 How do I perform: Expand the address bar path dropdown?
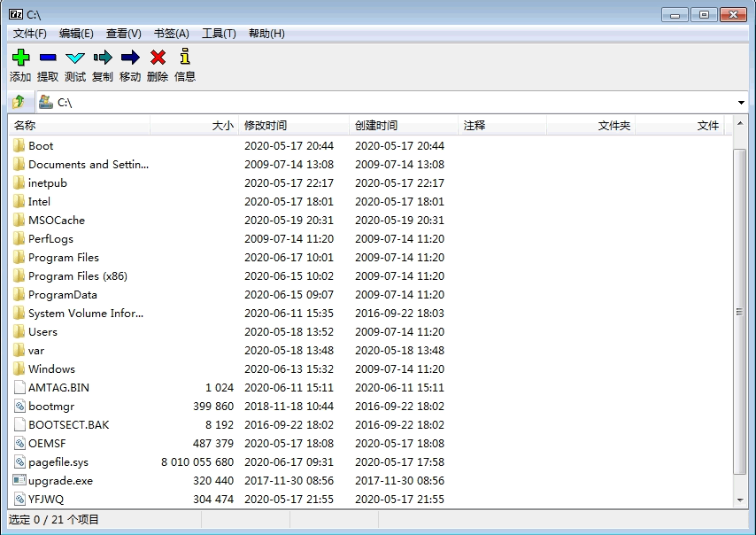coord(741,103)
